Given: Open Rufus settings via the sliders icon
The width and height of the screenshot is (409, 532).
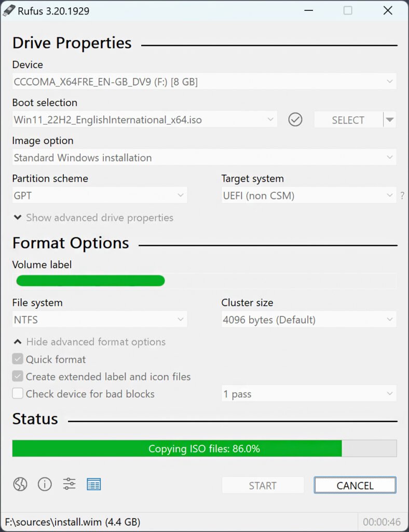Looking at the screenshot, I should pyautogui.click(x=69, y=484).
